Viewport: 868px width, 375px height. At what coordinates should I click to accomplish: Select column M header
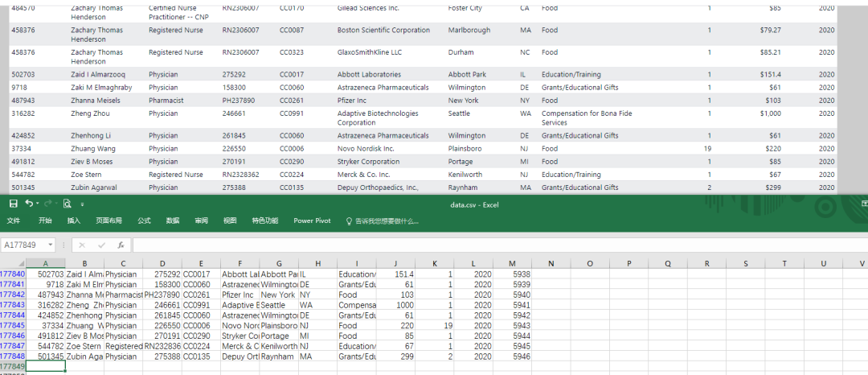512,264
